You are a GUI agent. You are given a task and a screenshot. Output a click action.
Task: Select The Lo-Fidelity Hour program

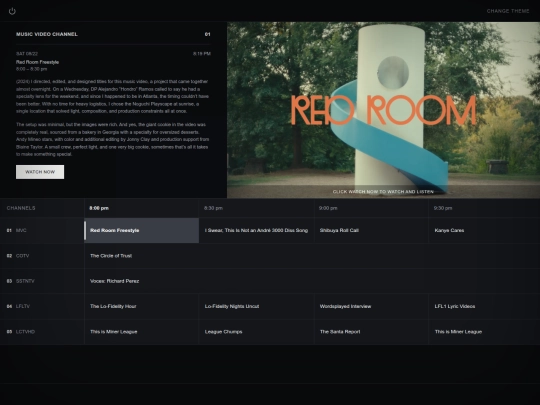142,307
